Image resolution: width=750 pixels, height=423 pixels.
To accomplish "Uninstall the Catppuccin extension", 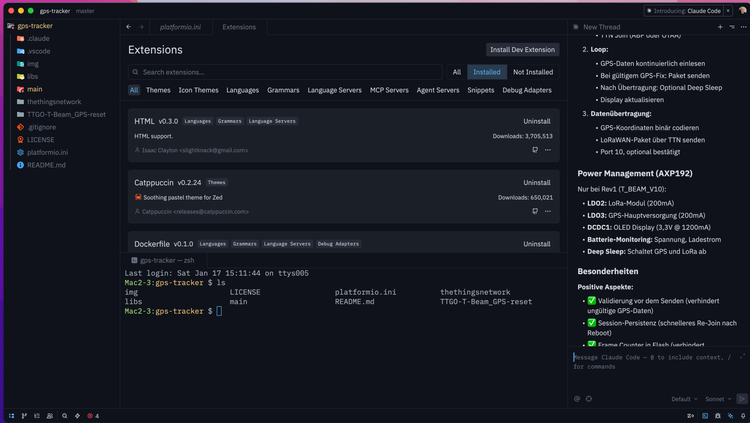I will [537, 182].
